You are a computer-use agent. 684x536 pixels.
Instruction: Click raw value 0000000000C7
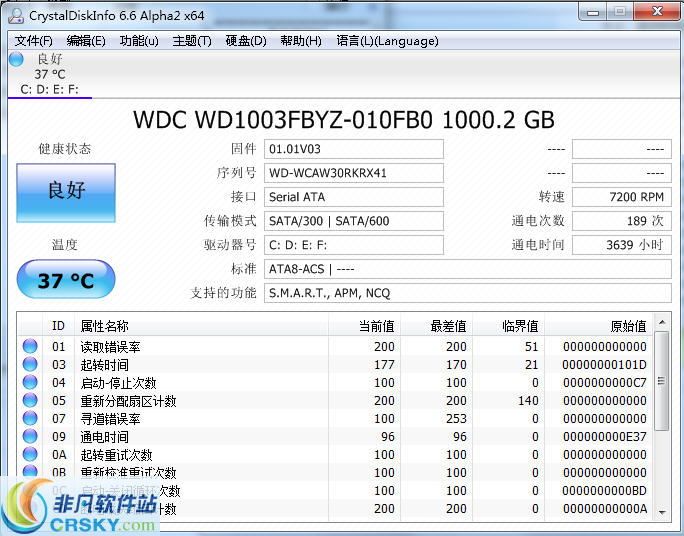point(605,382)
